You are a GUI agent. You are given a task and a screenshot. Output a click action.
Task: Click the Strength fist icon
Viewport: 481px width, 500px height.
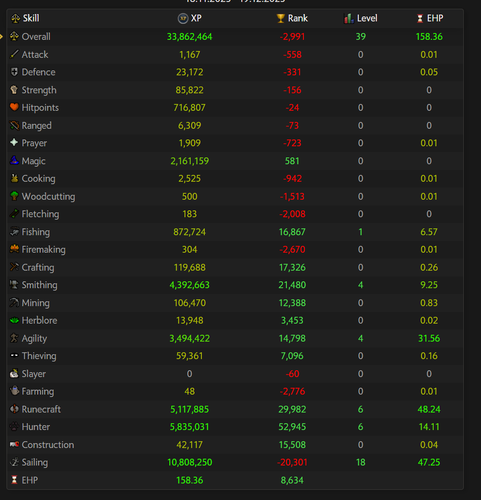[14, 90]
